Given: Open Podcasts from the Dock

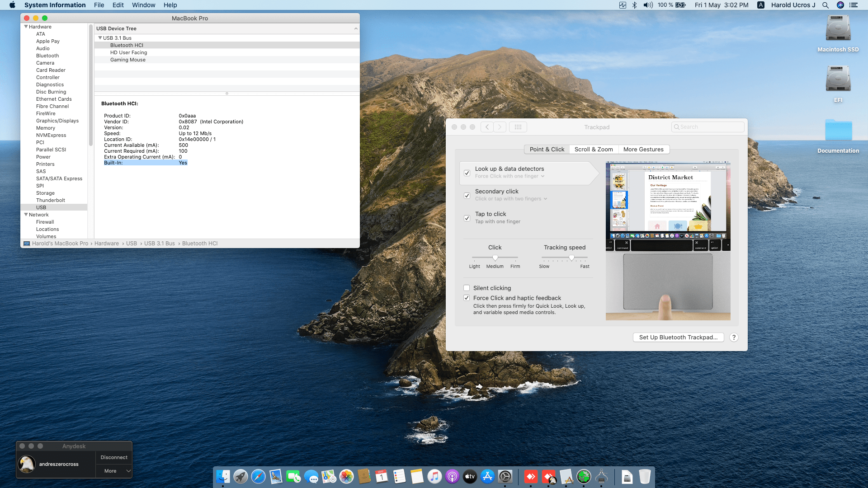Looking at the screenshot, I should (452, 476).
